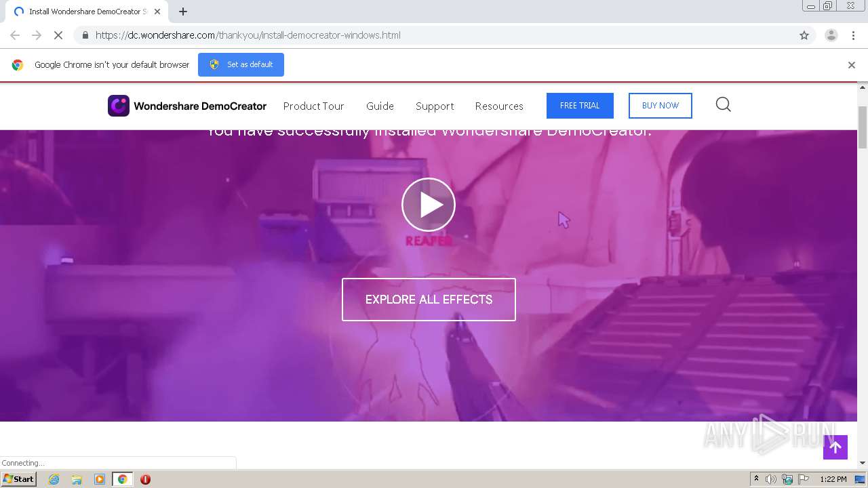Open the Guide menu item
This screenshot has height=488, width=868.
click(380, 106)
